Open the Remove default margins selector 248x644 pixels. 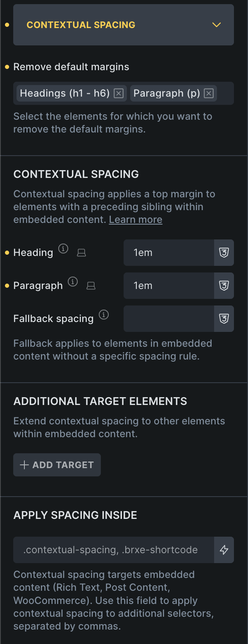(x=224, y=94)
